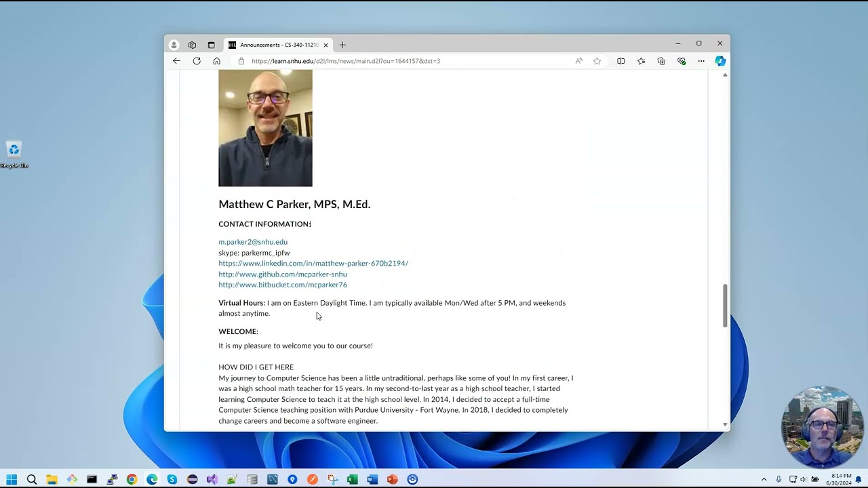Open the browser home page icon
The height and width of the screenshot is (488, 868).
[x=216, y=61]
